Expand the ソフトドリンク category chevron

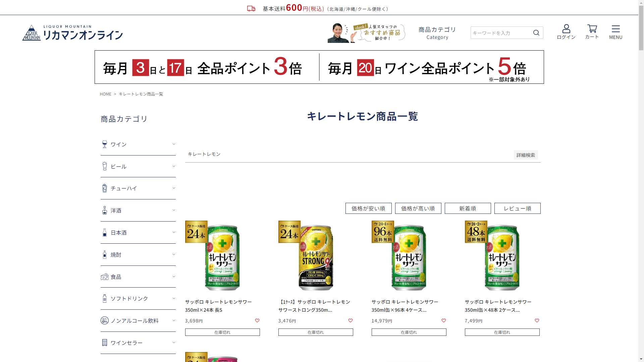click(x=174, y=298)
